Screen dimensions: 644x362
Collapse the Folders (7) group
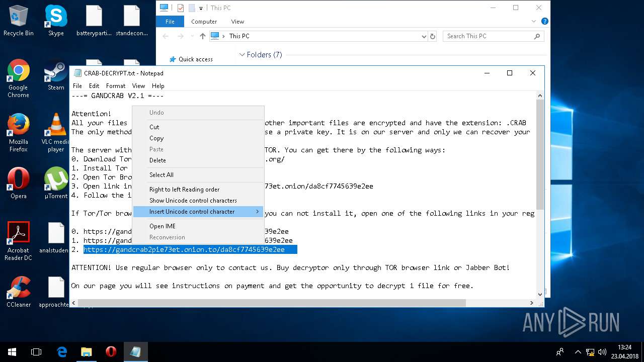pyautogui.click(x=242, y=55)
